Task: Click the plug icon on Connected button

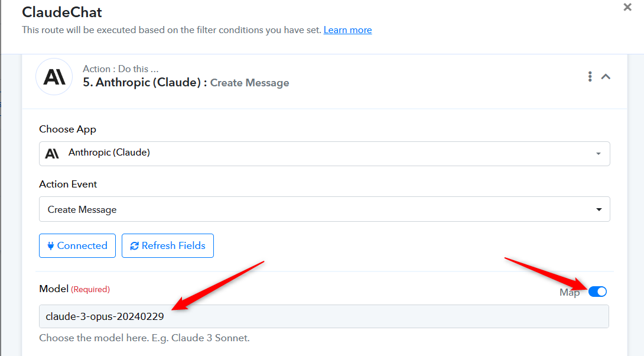Action: click(x=50, y=246)
